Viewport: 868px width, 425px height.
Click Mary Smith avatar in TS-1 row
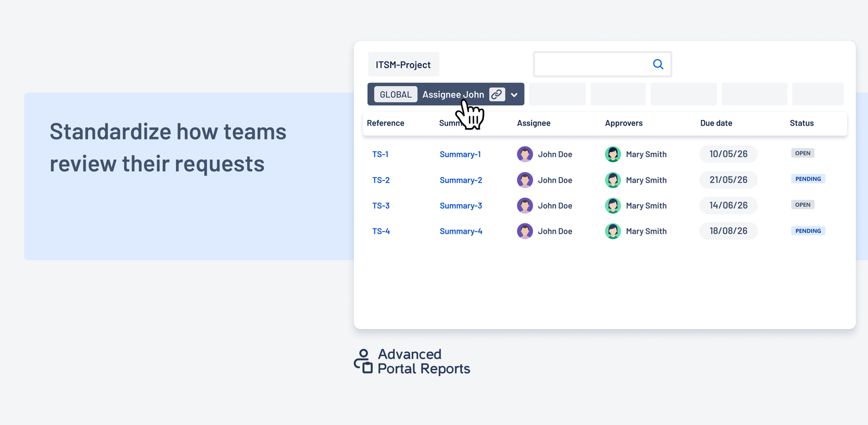[x=613, y=154]
